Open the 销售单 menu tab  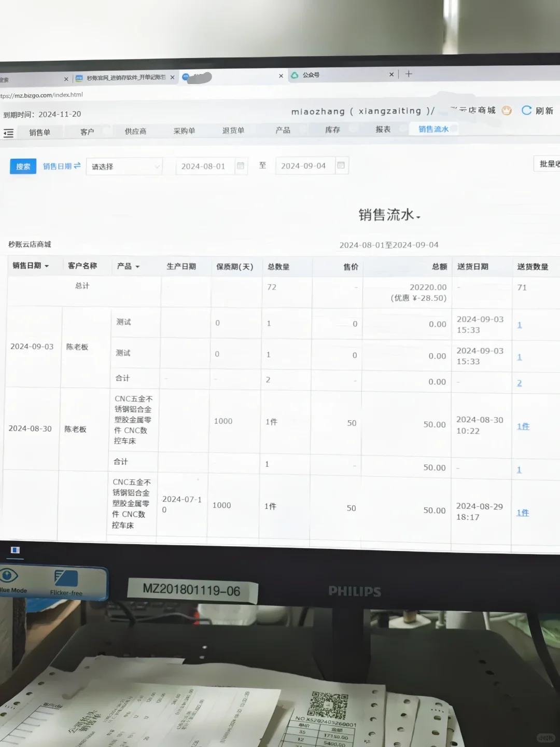click(39, 132)
